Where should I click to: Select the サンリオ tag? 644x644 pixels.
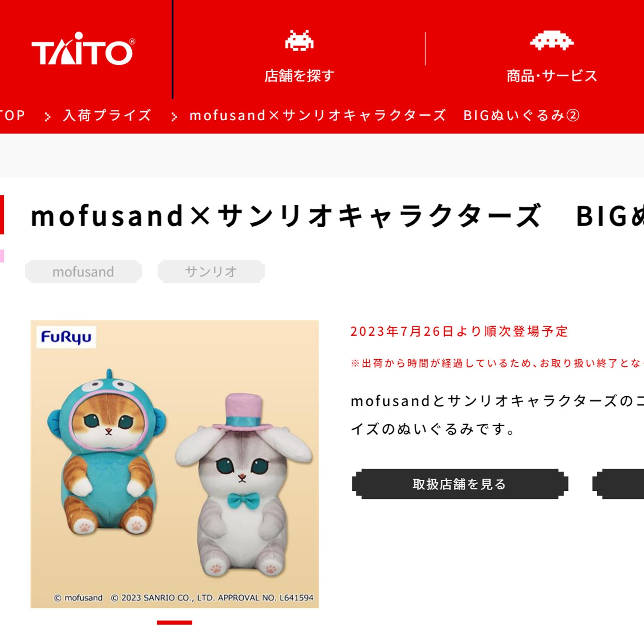211,271
